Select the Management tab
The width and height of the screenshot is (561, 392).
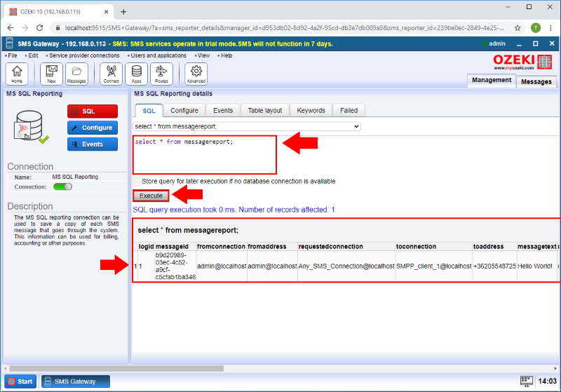pos(492,80)
